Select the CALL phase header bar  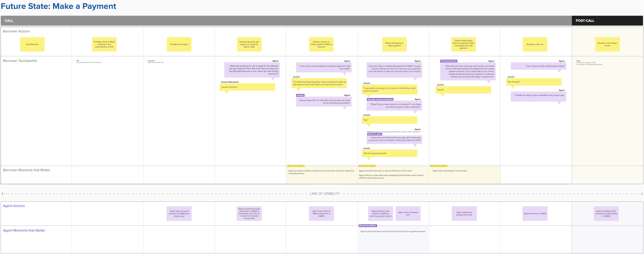(286, 21)
